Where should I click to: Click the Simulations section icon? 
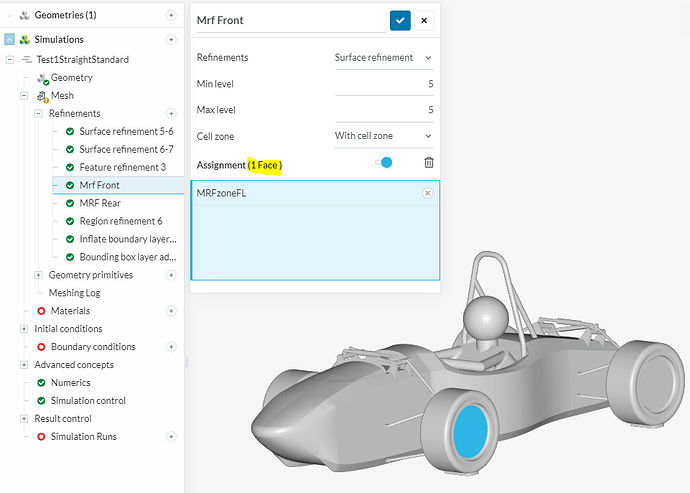click(x=25, y=40)
